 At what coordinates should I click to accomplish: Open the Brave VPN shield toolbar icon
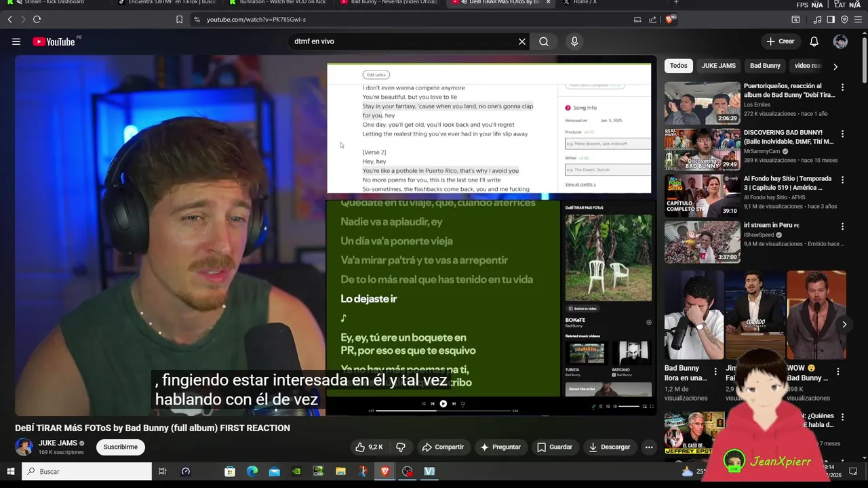point(844,20)
